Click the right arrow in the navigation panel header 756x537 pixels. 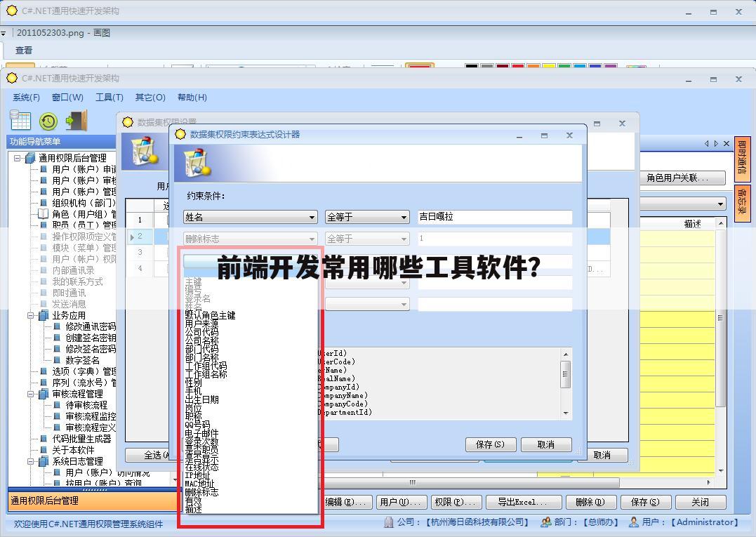point(716,144)
